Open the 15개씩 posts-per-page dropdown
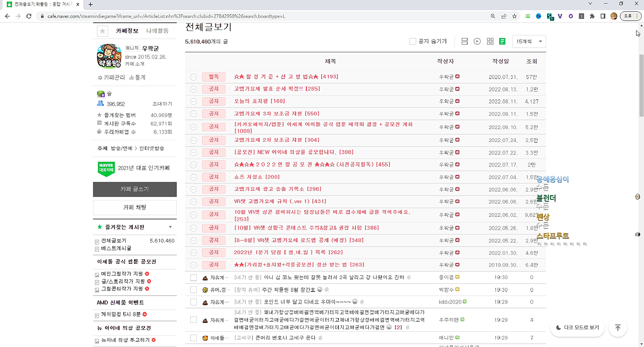This screenshot has height=347, width=644. (529, 41)
